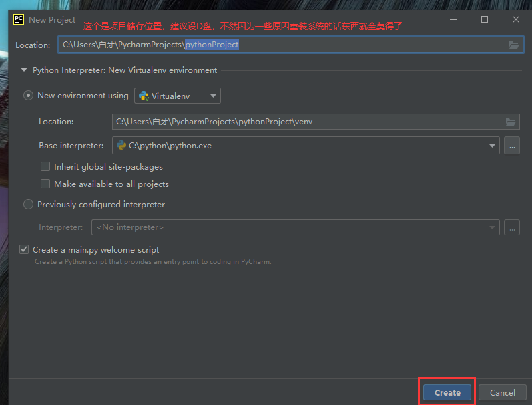This screenshot has height=405, width=532.
Task: Click the Python icon in the Base interpreter field
Action: [121, 146]
